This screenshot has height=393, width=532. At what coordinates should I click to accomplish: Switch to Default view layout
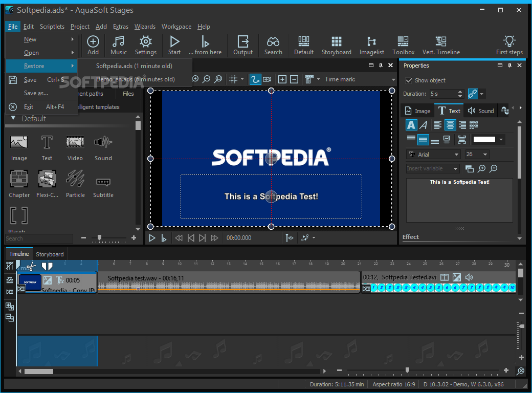coord(304,45)
